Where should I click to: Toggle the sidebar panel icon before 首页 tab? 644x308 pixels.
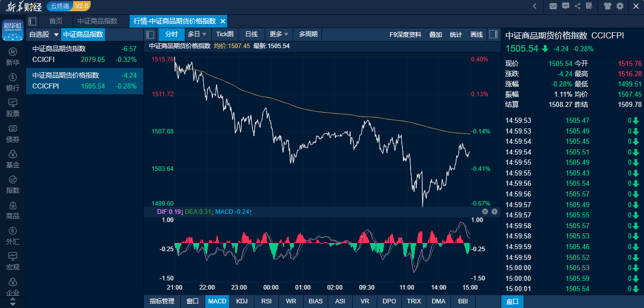[x=33, y=21]
